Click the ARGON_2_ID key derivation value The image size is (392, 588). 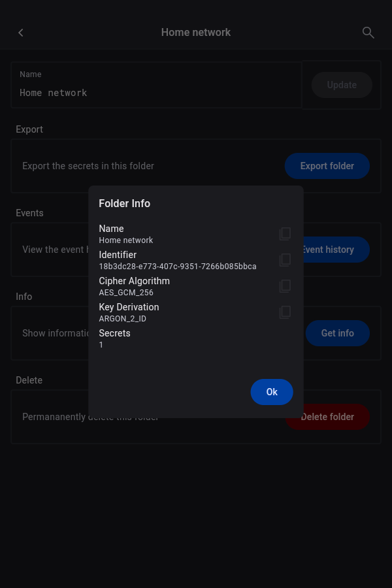(x=122, y=319)
